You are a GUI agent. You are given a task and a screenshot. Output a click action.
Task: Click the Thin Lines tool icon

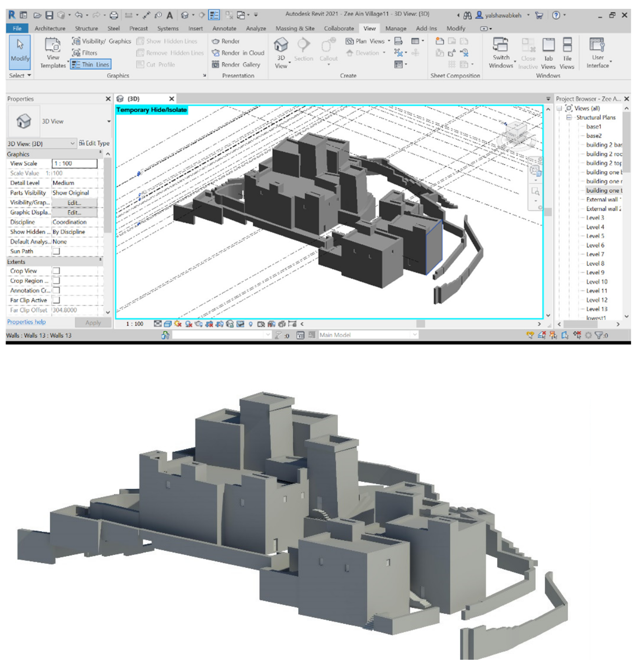(76, 64)
